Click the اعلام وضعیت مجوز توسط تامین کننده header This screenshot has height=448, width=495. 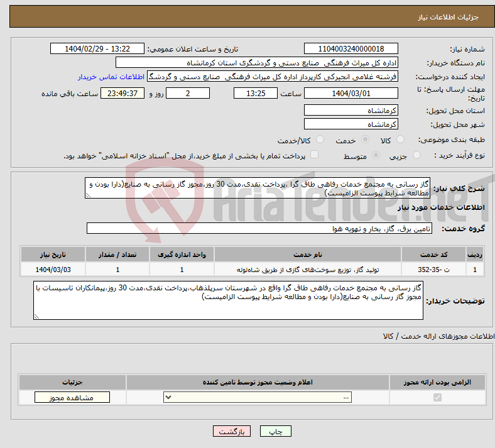(258, 382)
